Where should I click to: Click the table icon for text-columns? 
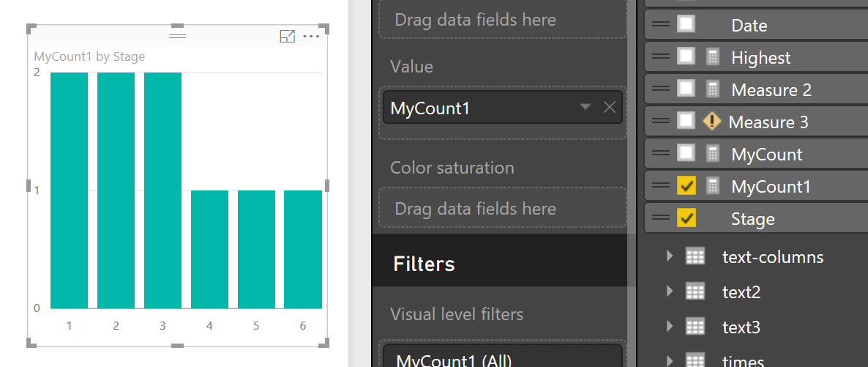coord(695,256)
